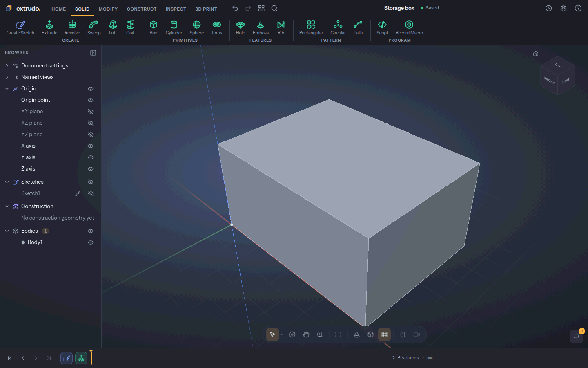
Task: Select the Emboss feature
Action: [261, 28]
